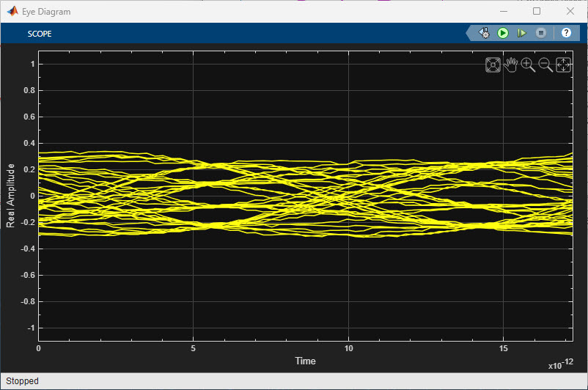Click the Restore View axes icon

(x=563, y=65)
